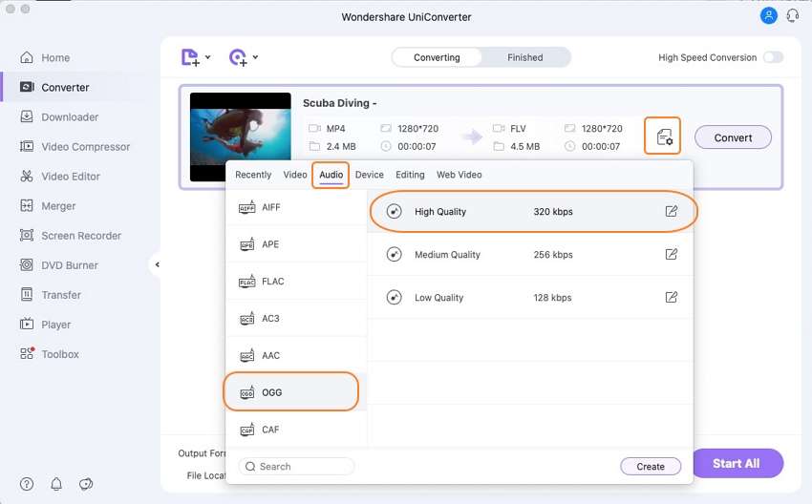Screen dimensions: 812x504
Task: Open the help question mark icon
Action: pos(27,484)
